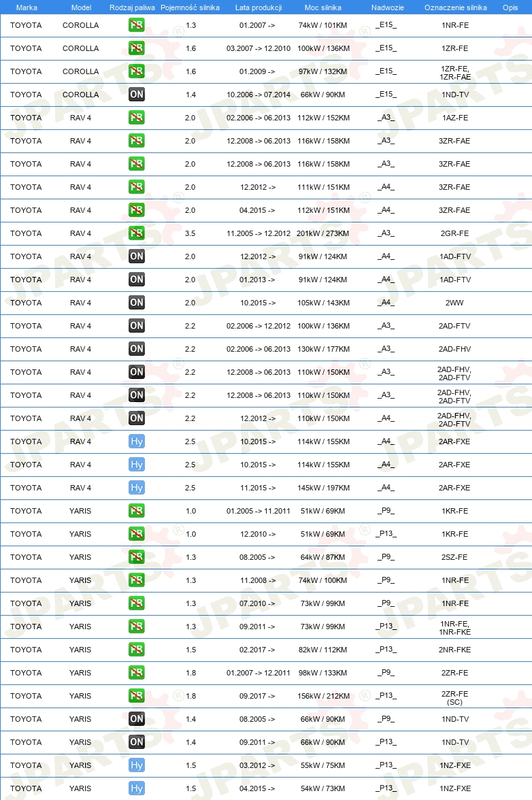Screen dimensions: 532x800
Task: Click petrol icon in Yaris 1.0 12.2010 row
Action: tap(136, 533)
